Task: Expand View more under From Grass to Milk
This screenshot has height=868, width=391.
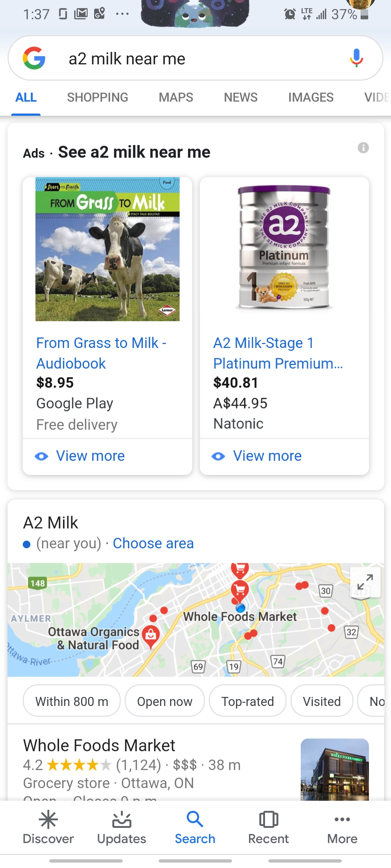Action: tap(90, 456)
